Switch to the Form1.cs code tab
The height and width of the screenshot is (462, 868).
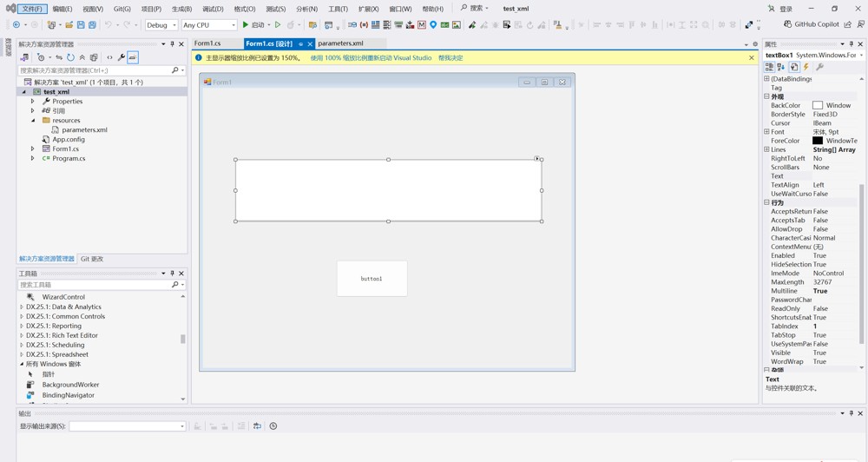point(207,43)
